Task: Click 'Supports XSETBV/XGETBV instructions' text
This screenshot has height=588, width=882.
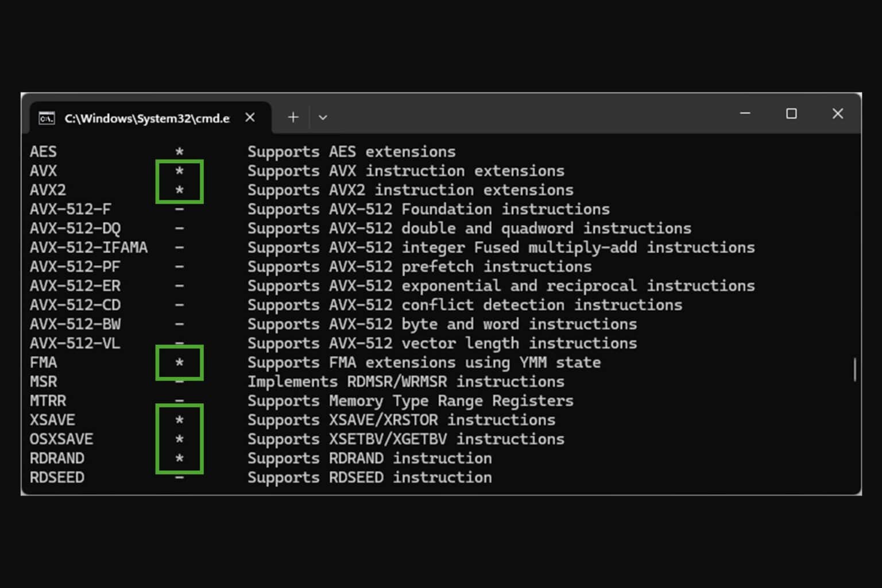Action: pos(406,439)
